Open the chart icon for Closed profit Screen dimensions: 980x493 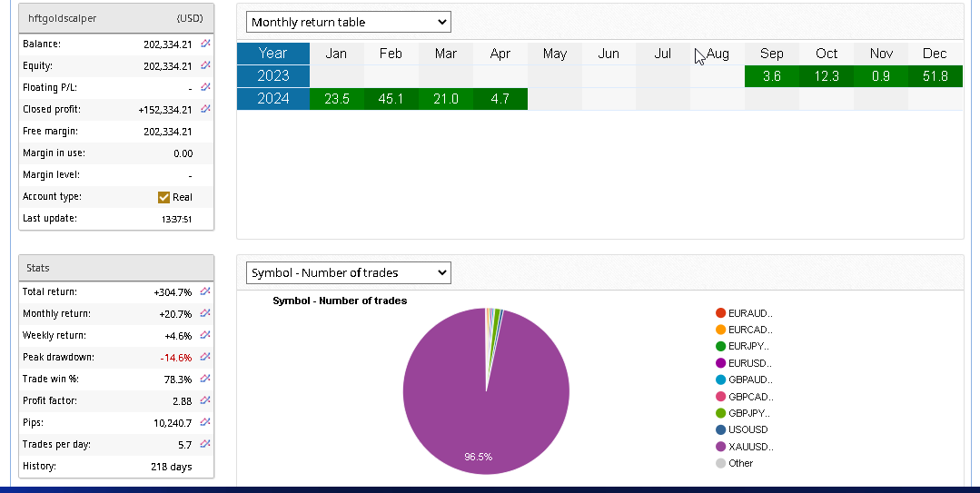(205, 109)
